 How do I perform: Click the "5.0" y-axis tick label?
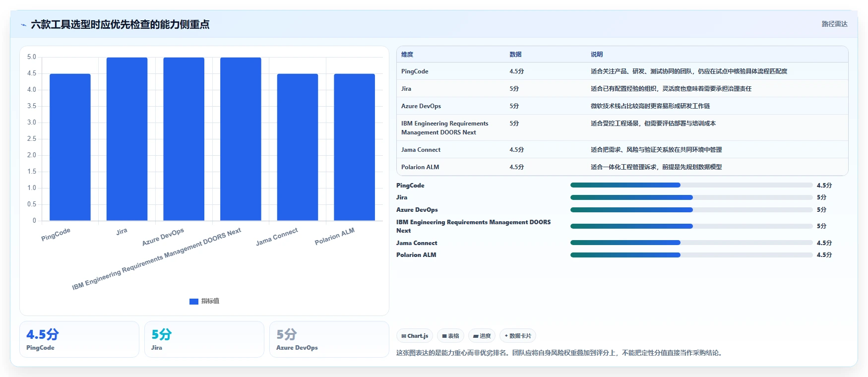[x=32, y=57]
